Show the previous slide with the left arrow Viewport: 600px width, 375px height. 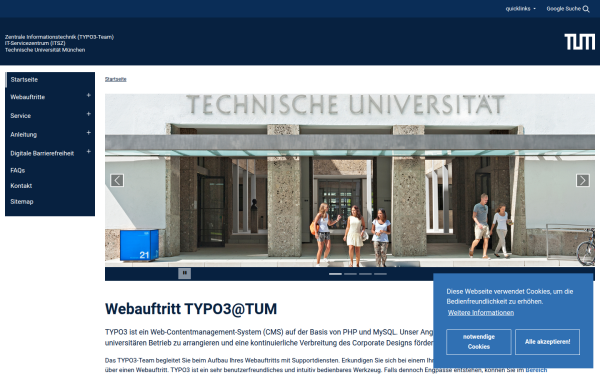pos(117,180)
